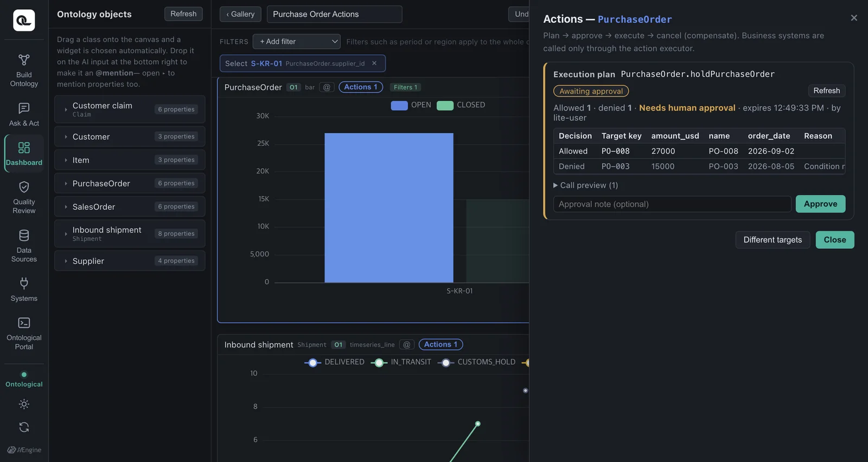Remove the S-KR-01 supplier filter chip
868x462 pixels.
pyautogui.click(x=374, y=63)
